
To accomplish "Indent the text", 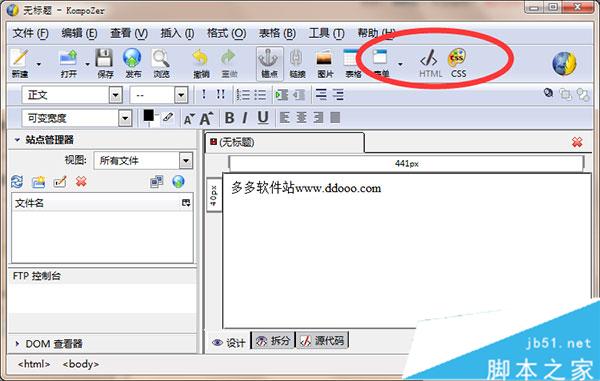I will 282,95.
